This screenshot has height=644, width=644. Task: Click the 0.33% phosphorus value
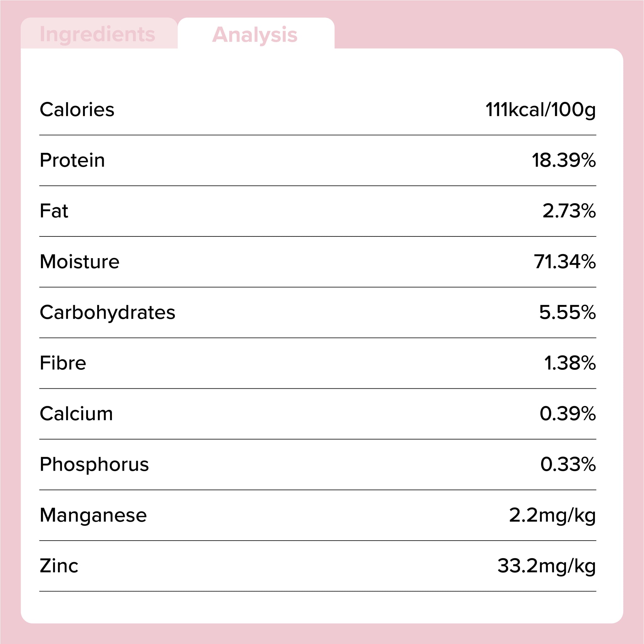click(x=568, y=464)
